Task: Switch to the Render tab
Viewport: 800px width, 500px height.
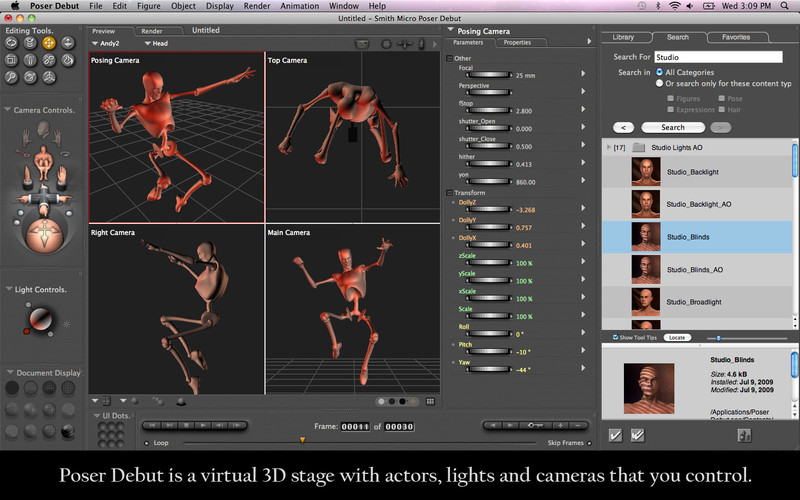Action: (x=152, y=31)
